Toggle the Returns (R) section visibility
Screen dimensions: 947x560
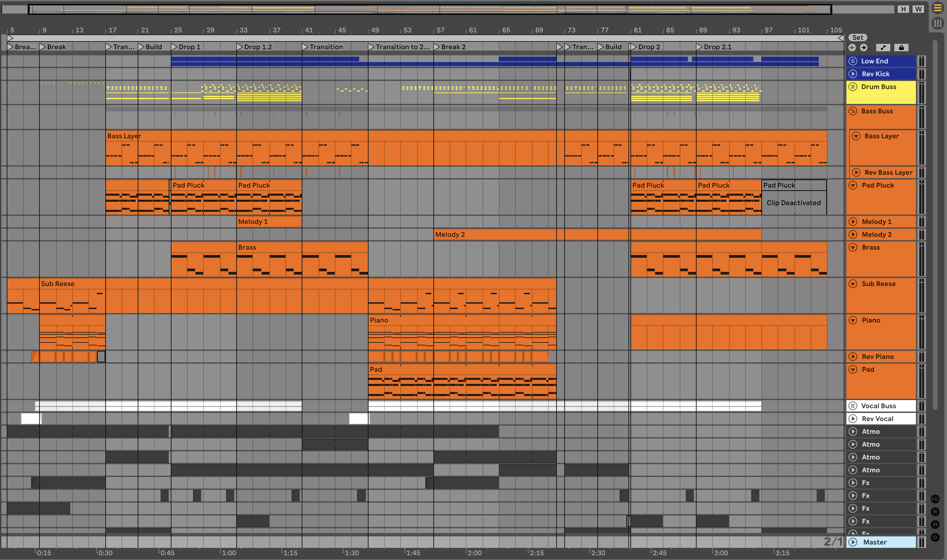pyautogui.click(x=935, y=512)
